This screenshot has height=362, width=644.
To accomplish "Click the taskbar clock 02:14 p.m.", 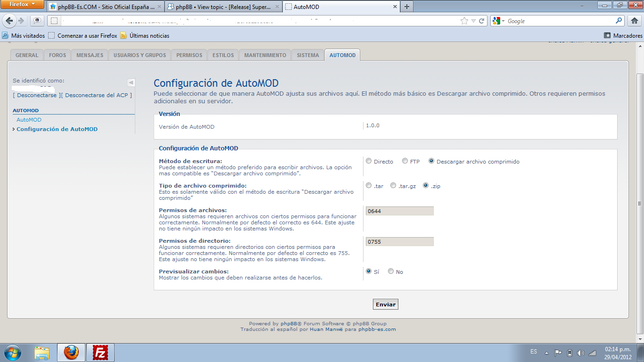I will 618,353.
